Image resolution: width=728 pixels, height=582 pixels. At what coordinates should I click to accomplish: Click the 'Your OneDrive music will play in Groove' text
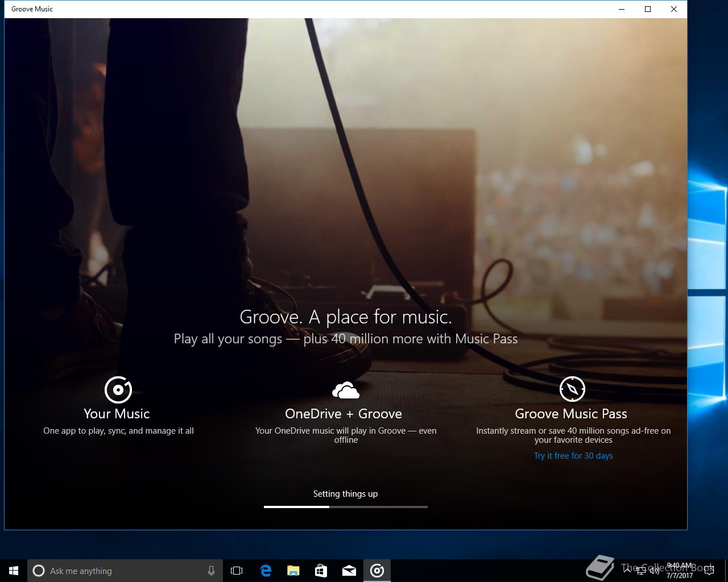346,435
